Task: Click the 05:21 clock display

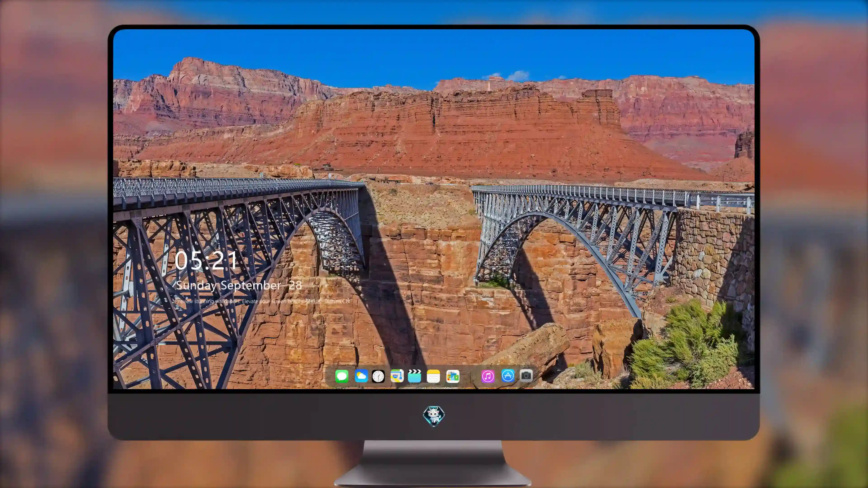Action: tap(206, 260)
